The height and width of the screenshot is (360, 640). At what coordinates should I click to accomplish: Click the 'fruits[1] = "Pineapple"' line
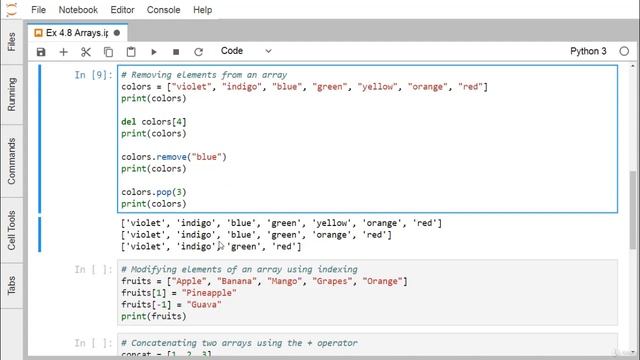pos(179,293)
